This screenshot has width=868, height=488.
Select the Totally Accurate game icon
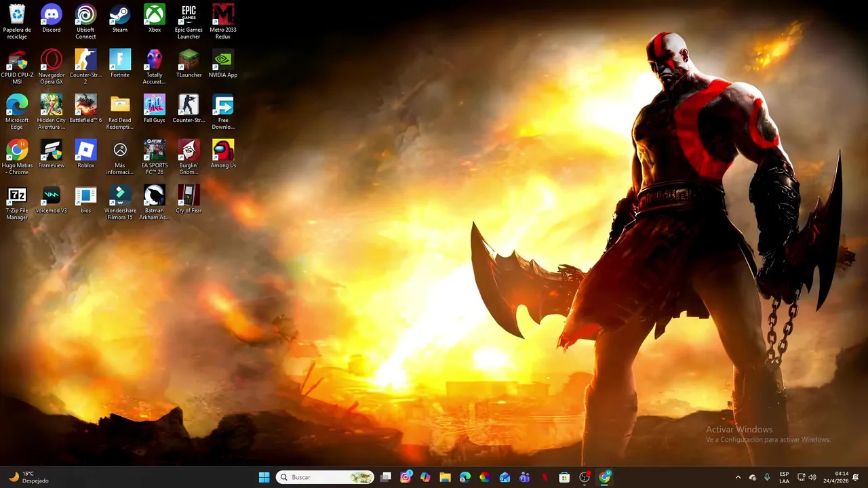(x=155, y=67)
